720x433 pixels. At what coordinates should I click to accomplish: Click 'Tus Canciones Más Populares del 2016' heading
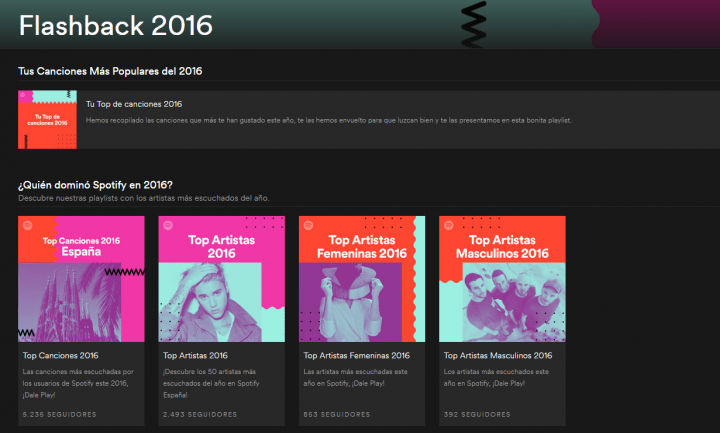tap(110, 71)
